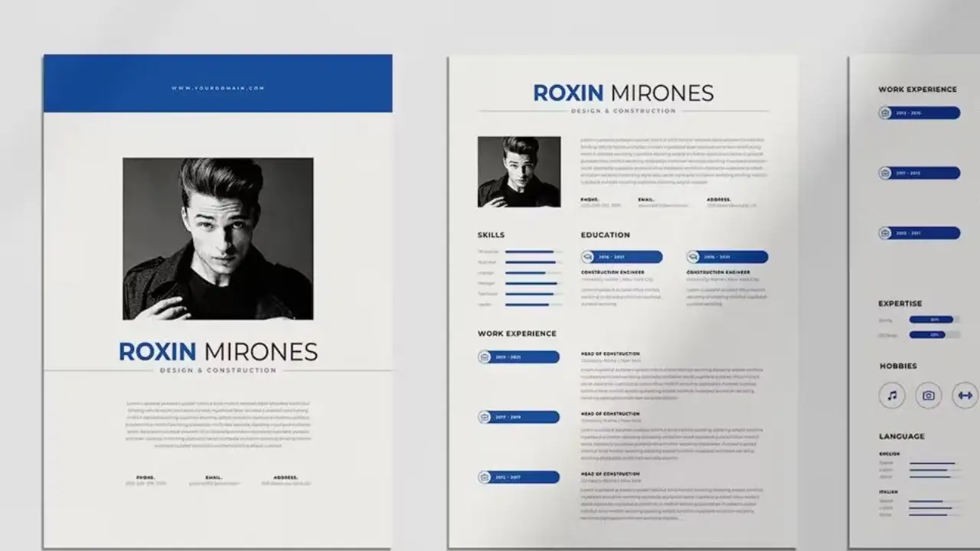Click WORK EXPERIENCE heading on the rightmost page
Viewport: 980px width, 551px height.
(918, 90)
